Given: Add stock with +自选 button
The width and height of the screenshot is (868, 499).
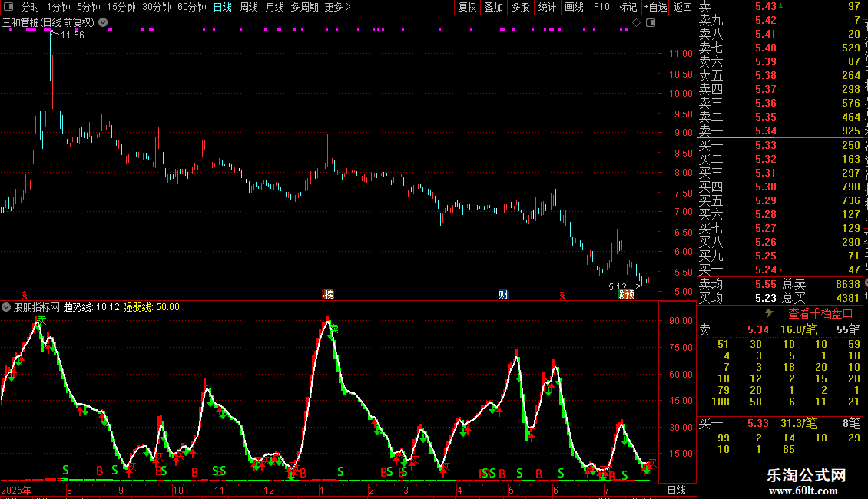Looking at the screenshot, I should tap(655, 7).
